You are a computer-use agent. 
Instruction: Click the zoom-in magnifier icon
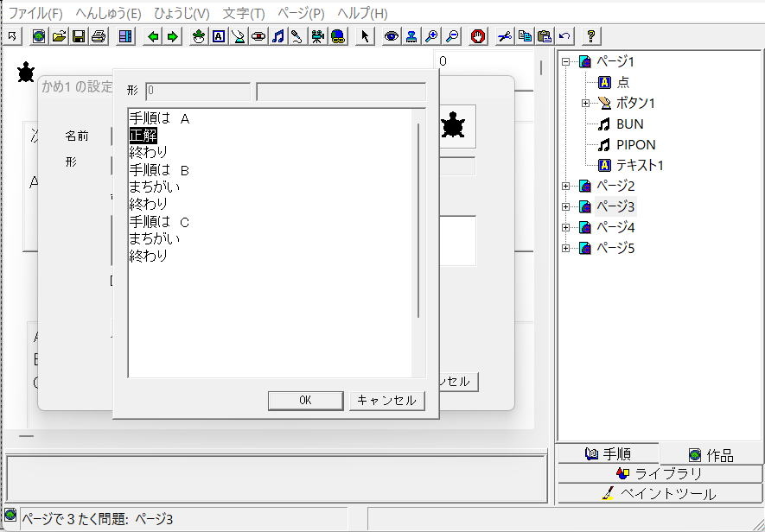431,36
